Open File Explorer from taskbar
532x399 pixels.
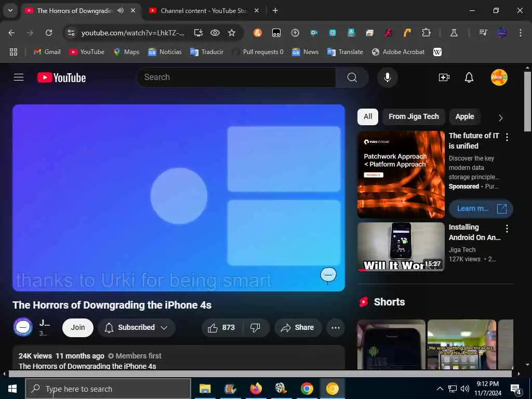coord(205,389)
